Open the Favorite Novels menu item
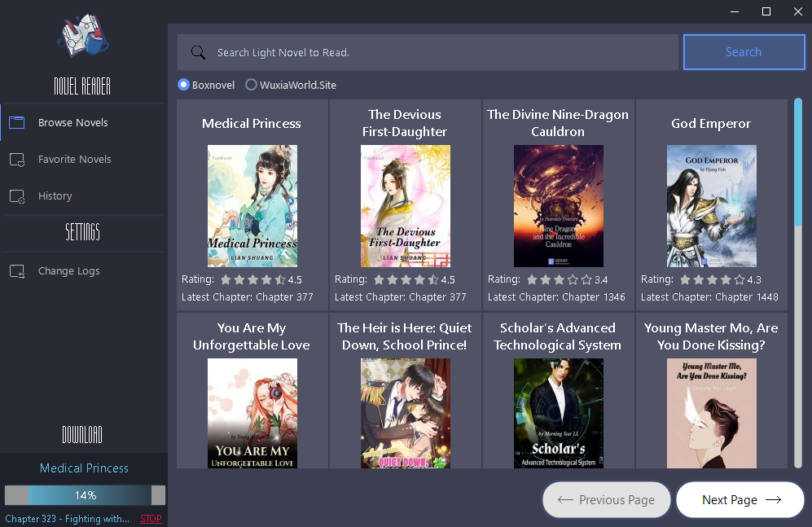This screenshot has width=812, height=527. (x=74, y=160)
